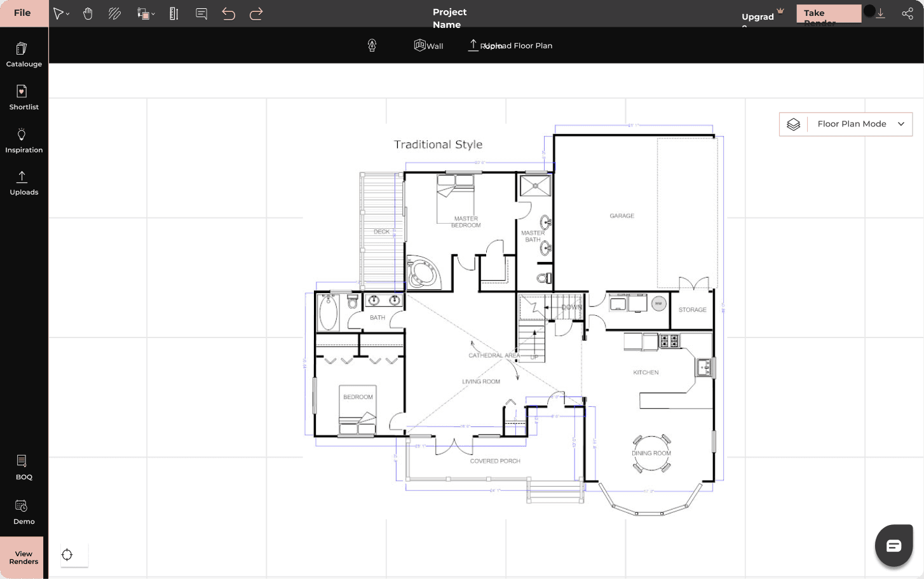Click the LIVING ROOM label
This screenshot has height=579, width=924.
tap(481, 382)
